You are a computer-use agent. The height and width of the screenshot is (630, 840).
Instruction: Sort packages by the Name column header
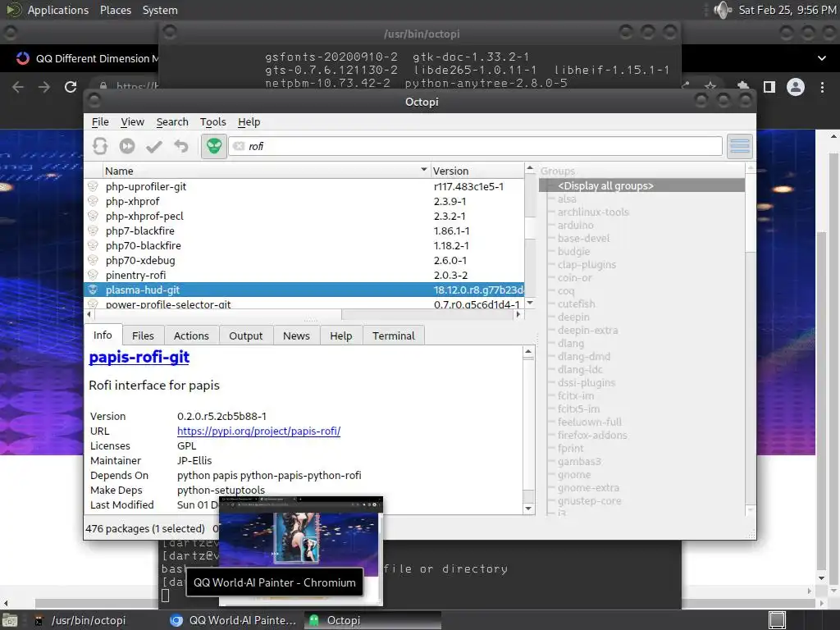(x=267, y=171)
